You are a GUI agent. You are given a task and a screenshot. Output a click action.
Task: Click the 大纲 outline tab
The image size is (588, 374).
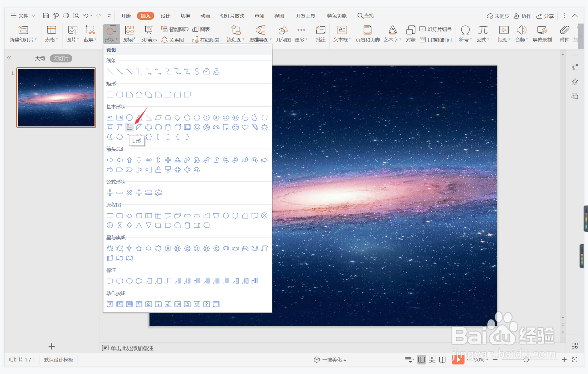pos(40,58)
